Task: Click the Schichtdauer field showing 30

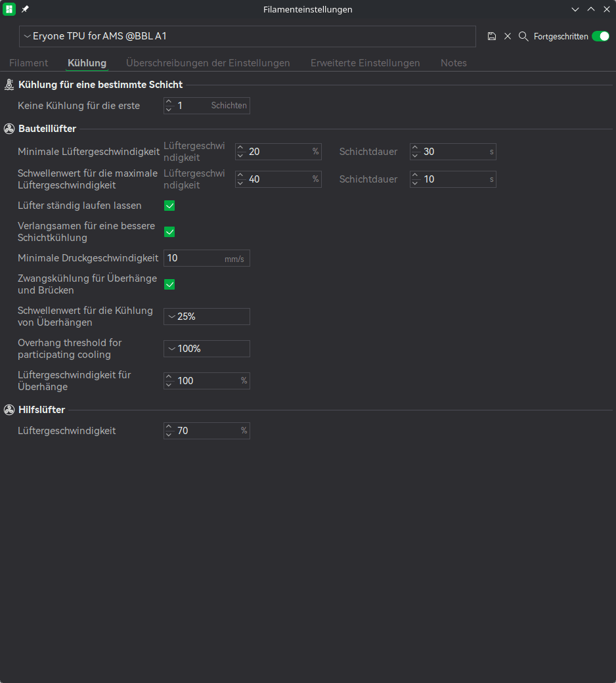Action: (452, 152)
